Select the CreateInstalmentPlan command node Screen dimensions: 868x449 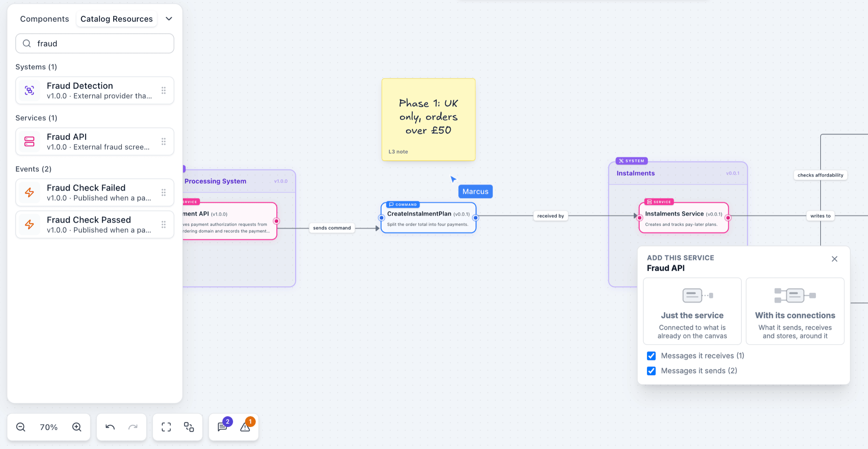pos(428,217)
